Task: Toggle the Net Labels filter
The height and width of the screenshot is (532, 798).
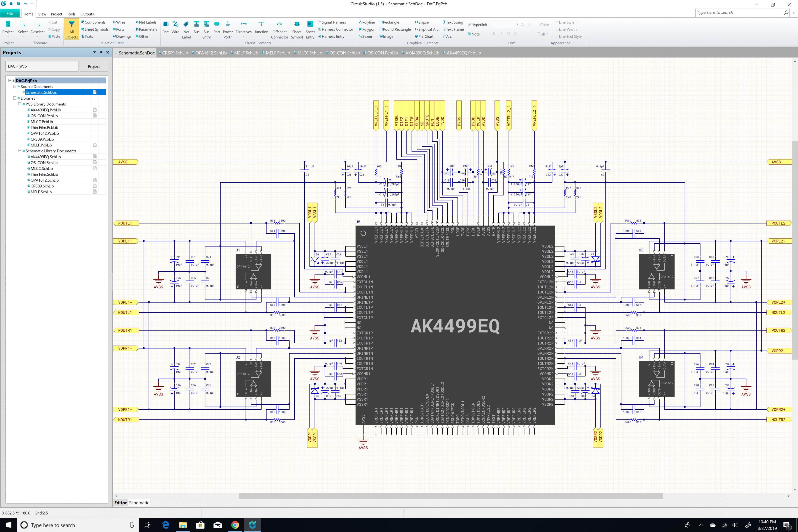Action: tap(146, 22)
